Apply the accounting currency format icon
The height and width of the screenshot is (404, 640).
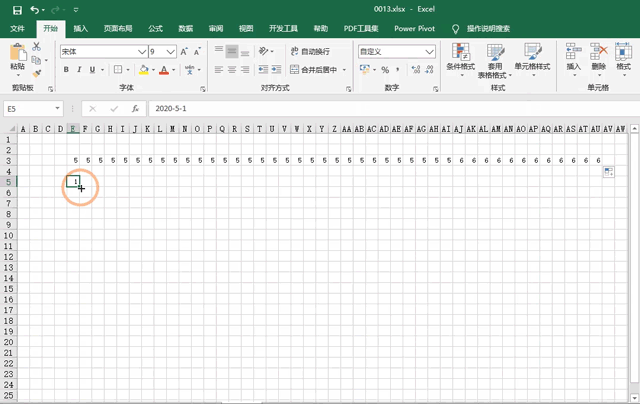tap(364, 69)
